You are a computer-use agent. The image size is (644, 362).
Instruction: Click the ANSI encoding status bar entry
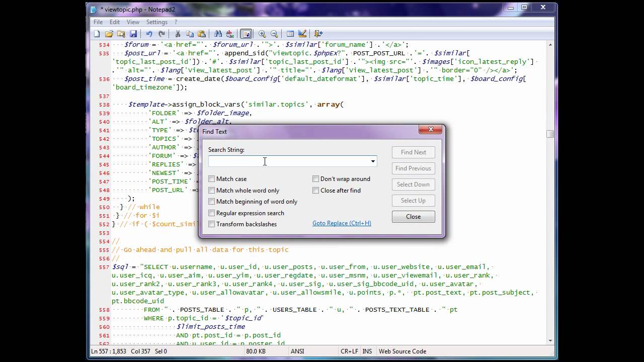(x=297, y=351)
